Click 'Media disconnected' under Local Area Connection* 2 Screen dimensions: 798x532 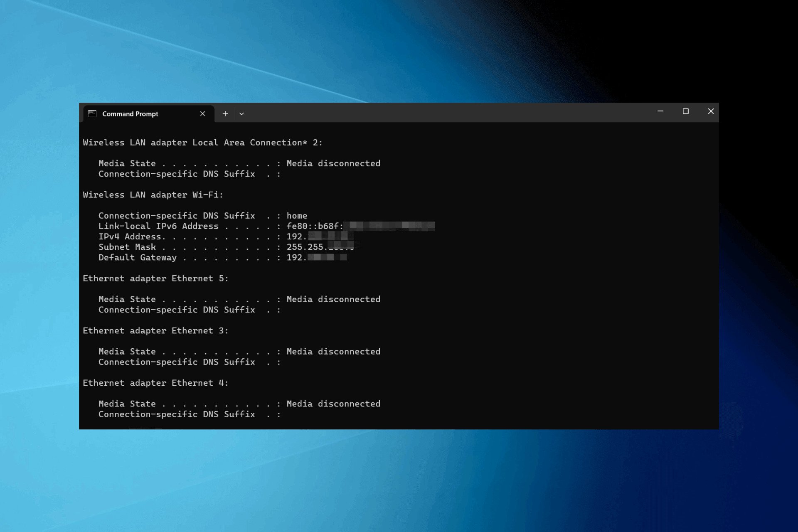pyautogui.click(x=333, y=163)
